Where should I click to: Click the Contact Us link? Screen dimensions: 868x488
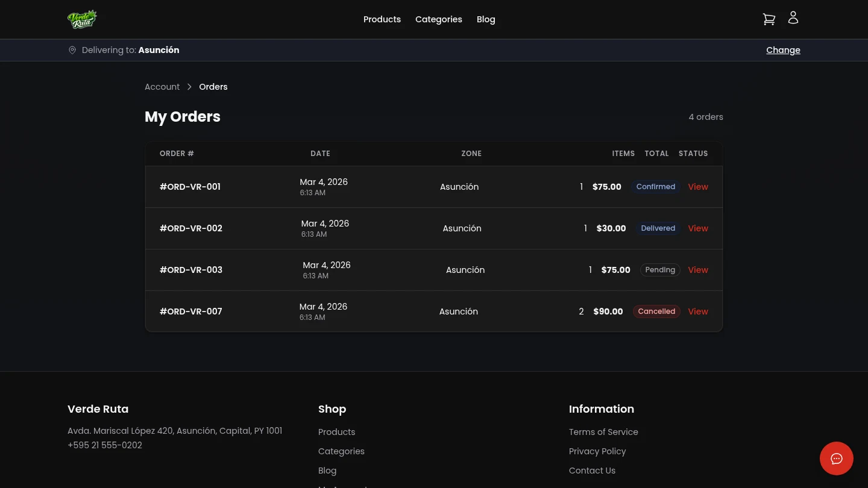coord(592,471)
